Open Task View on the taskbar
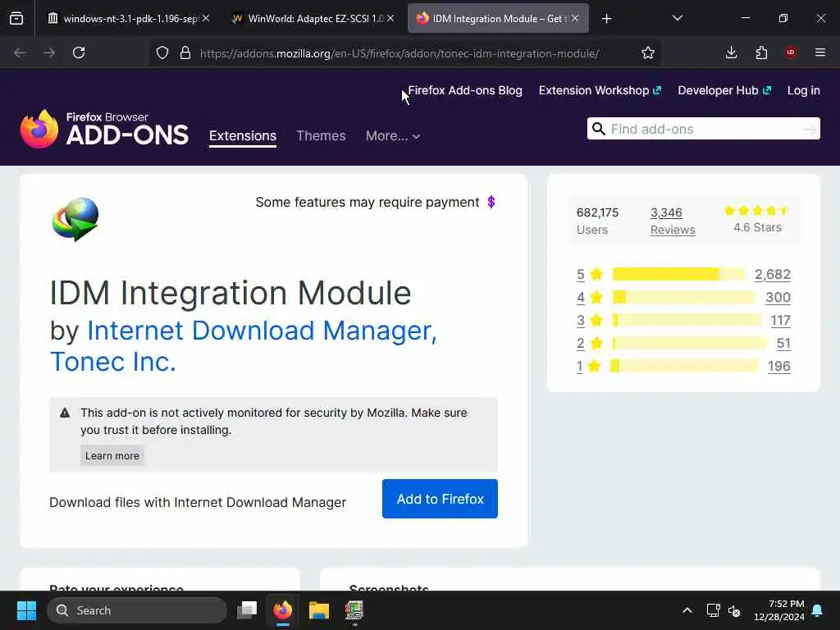Image resolution: width=840 pixels, height=630 pixels. (x=247, y=610)
